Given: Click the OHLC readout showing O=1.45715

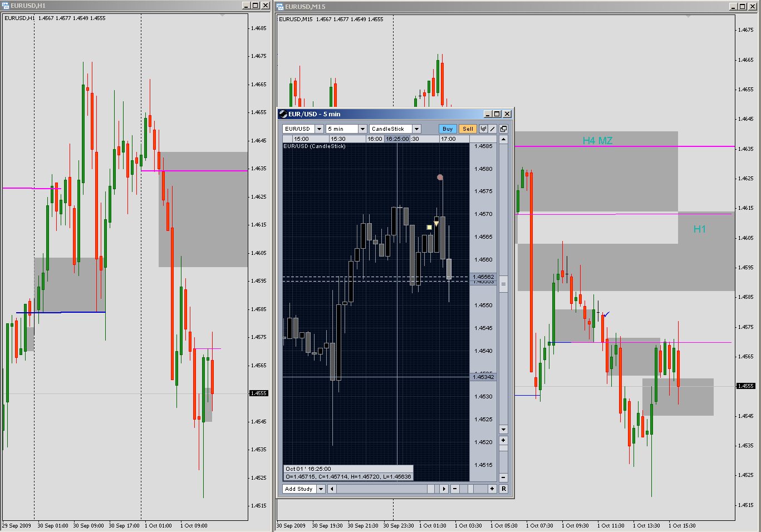Looking at the screenshot, I should (x=349, y=476).
